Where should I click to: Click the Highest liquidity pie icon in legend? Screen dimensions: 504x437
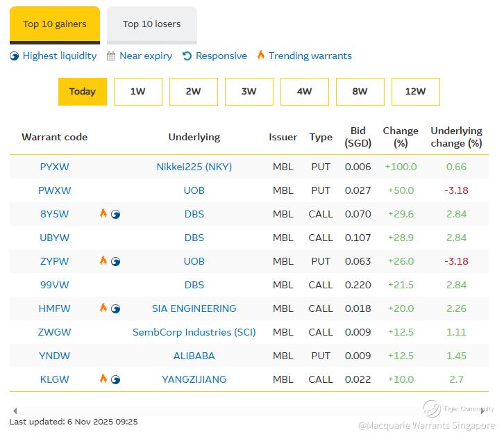click(15, 56)
